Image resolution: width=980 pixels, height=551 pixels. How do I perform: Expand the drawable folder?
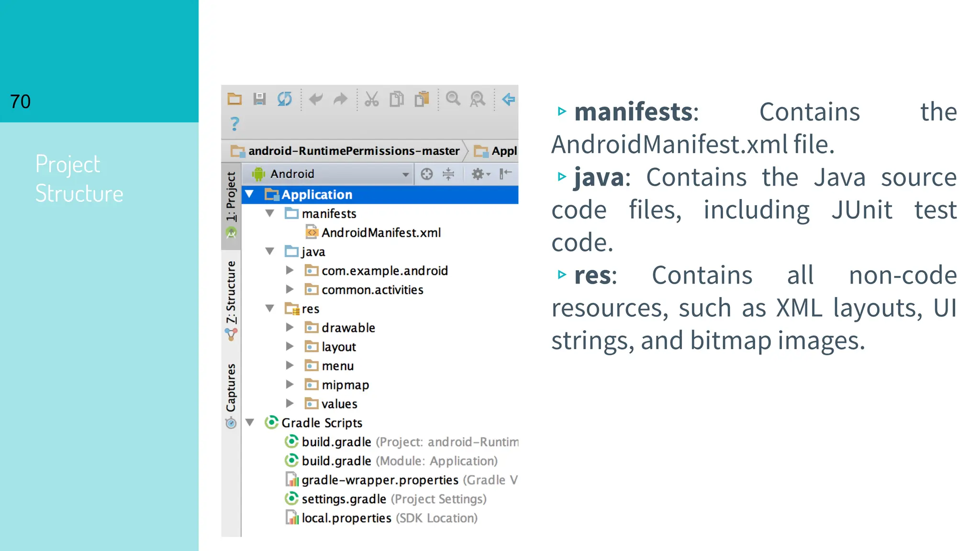[290, 328]
